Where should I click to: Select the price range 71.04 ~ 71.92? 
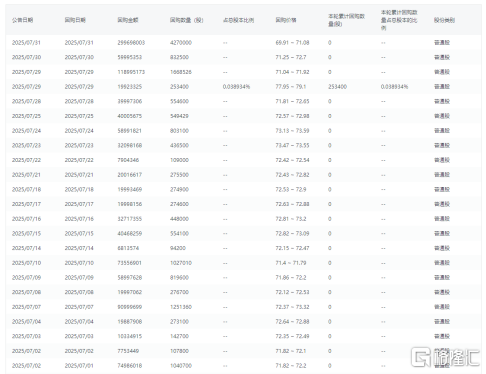[x=292, y=72]
